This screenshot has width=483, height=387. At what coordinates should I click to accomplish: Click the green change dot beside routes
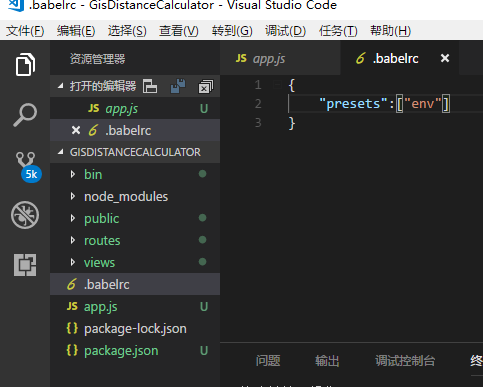tap(202, 240)
